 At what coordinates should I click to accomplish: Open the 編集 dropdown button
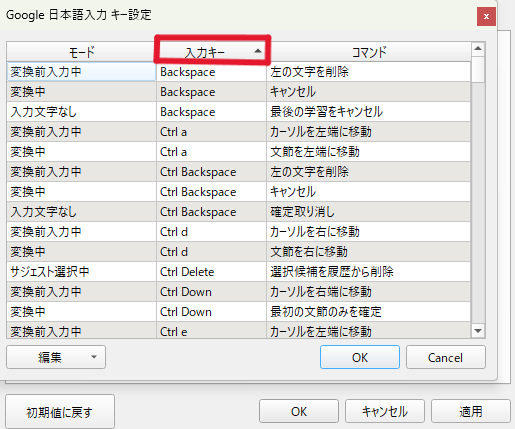click(56, 357)
